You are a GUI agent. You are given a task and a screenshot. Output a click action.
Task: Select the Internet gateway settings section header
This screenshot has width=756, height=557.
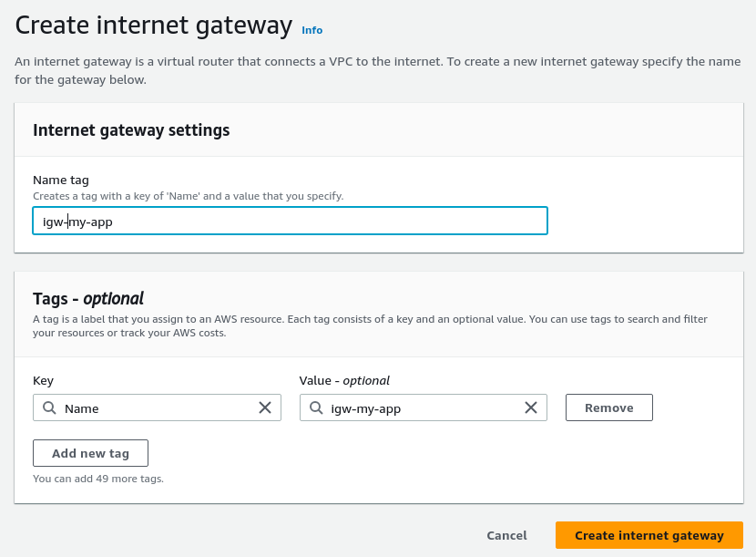[131, 130]
